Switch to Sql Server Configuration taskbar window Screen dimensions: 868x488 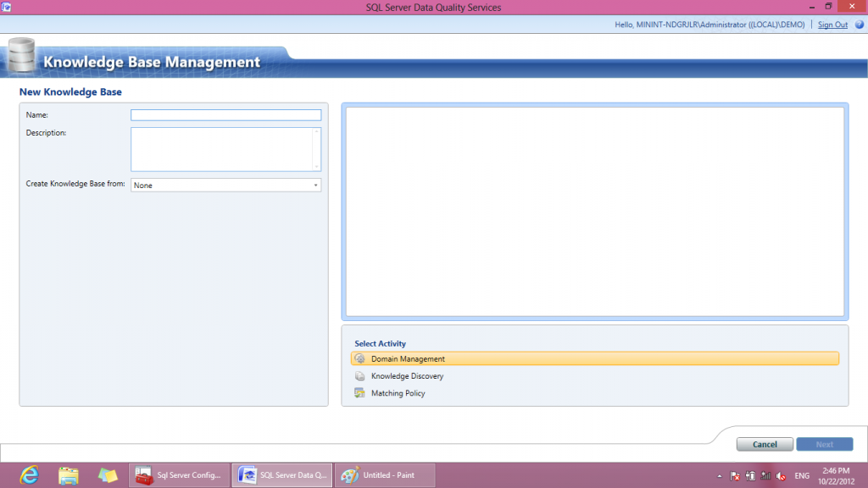(180, 475)
